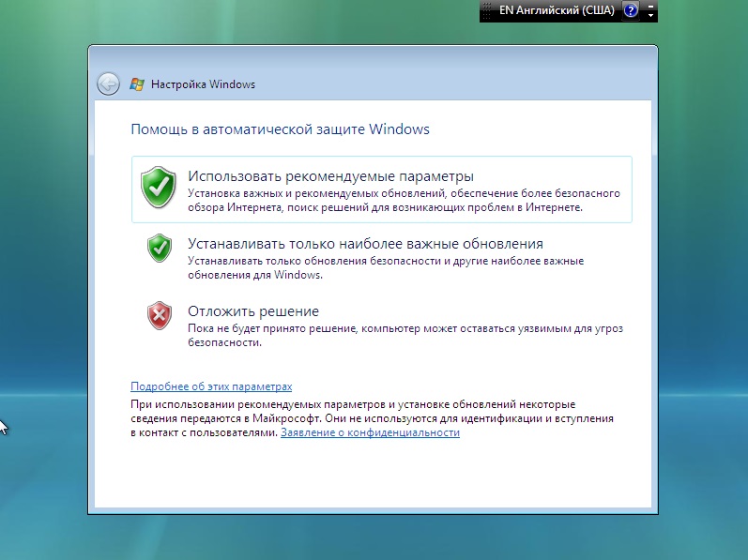This screenshot has width=748, height=560.
Task: Click the Настройка Windows title text
Action: coord(204,84)
